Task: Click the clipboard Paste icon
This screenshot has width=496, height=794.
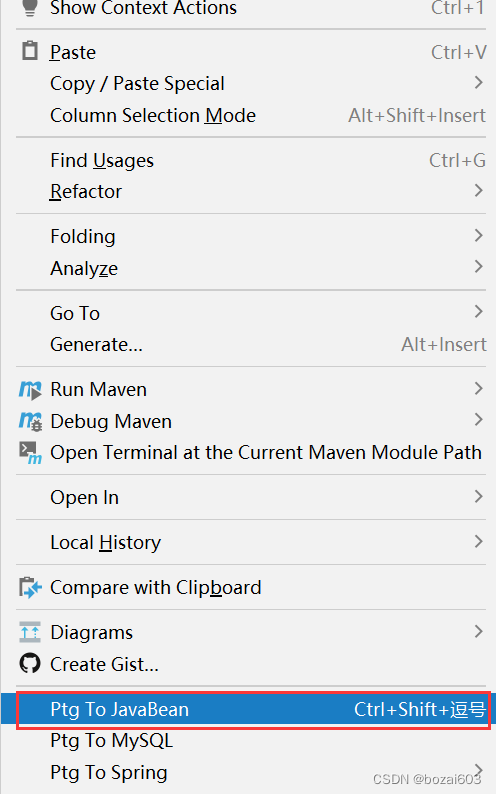Action: [x=30, y=51]
